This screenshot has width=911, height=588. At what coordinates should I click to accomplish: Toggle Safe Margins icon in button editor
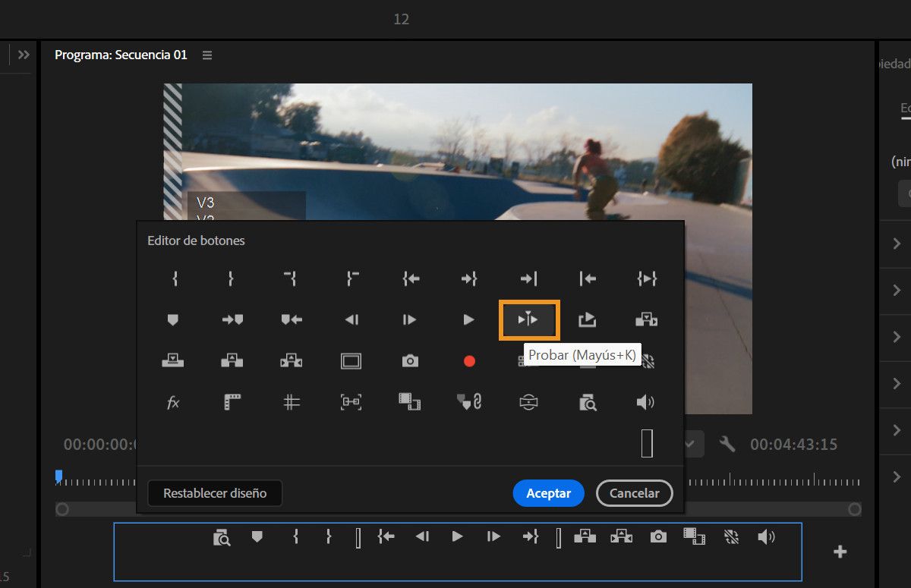click(x=351, y=361)
